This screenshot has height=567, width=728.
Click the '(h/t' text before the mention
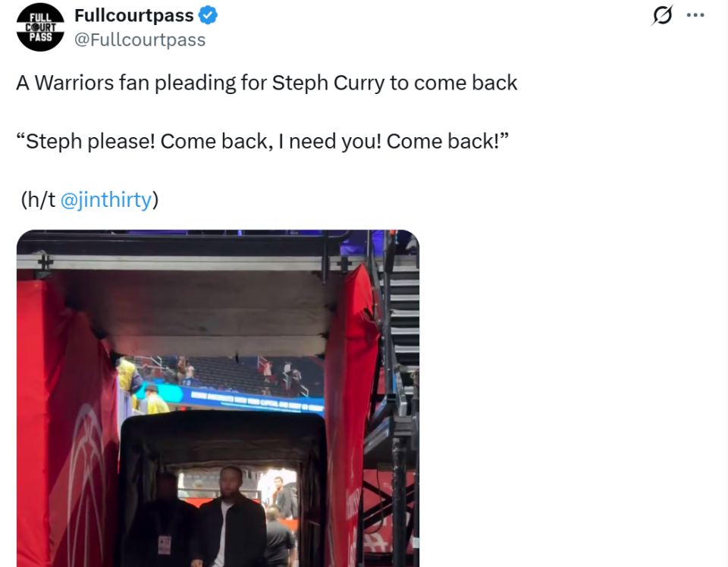pos(38,199)
